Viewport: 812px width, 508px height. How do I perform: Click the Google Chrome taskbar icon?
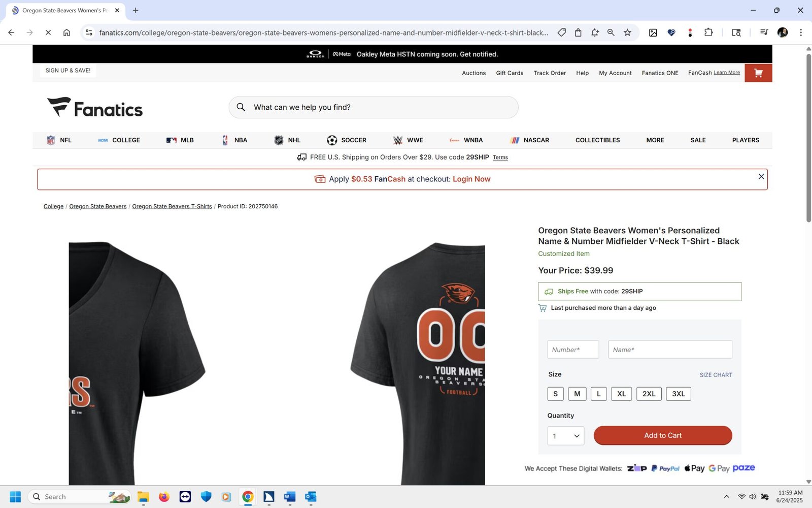click(x=248, y=496)
